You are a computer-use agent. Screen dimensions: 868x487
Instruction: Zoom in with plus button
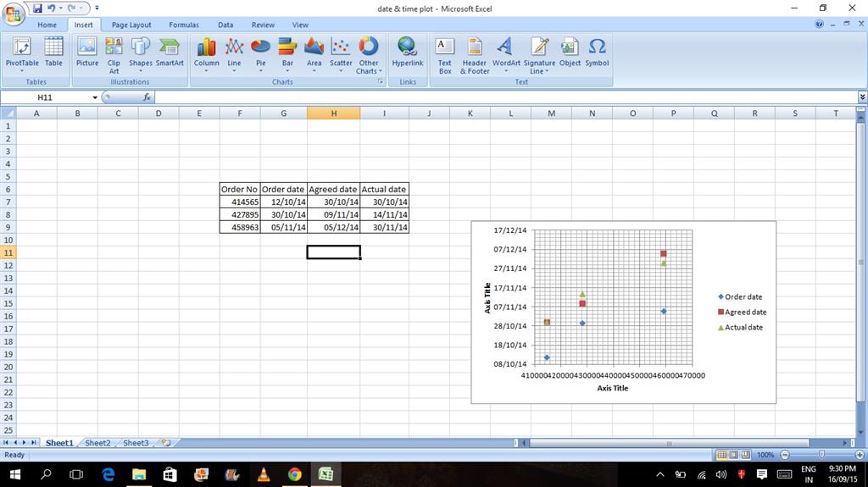860,455
